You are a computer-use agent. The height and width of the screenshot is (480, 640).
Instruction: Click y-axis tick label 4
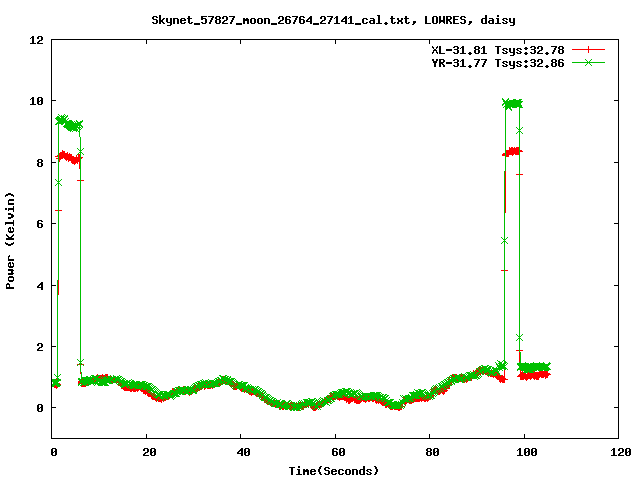pyautogui.click(x=40, y=285)
